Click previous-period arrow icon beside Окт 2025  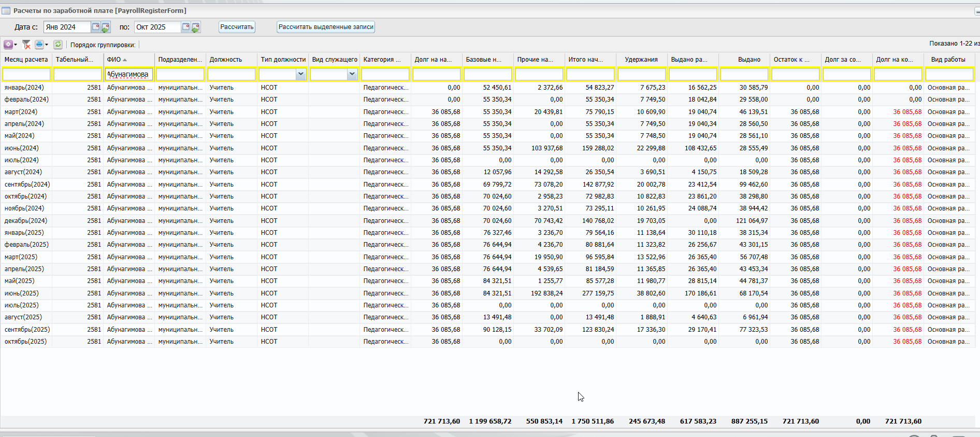(196, 27)
